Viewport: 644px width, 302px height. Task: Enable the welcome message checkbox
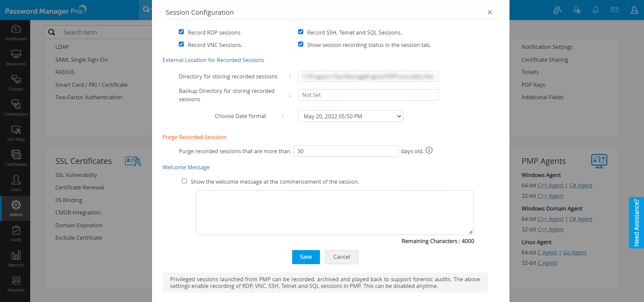coord(184,181)
